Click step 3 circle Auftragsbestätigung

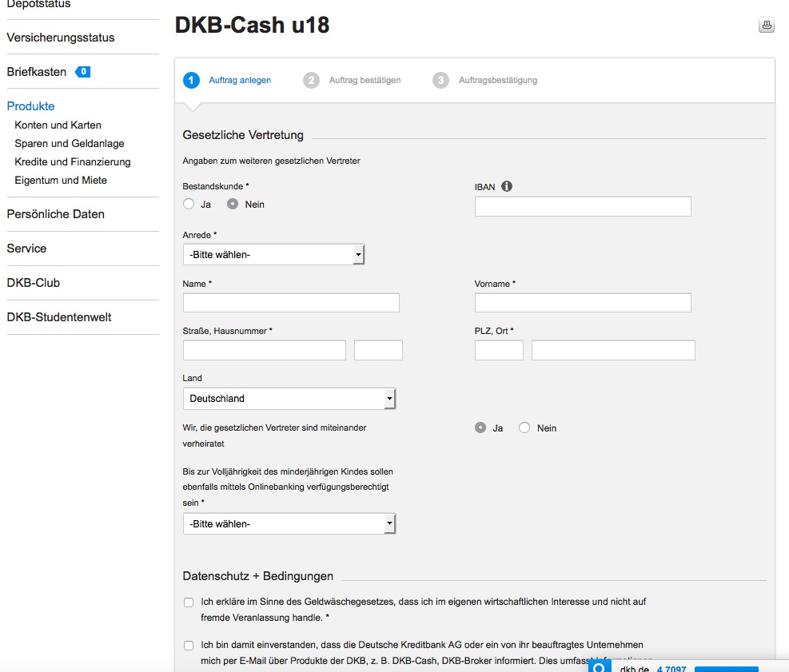440,80
